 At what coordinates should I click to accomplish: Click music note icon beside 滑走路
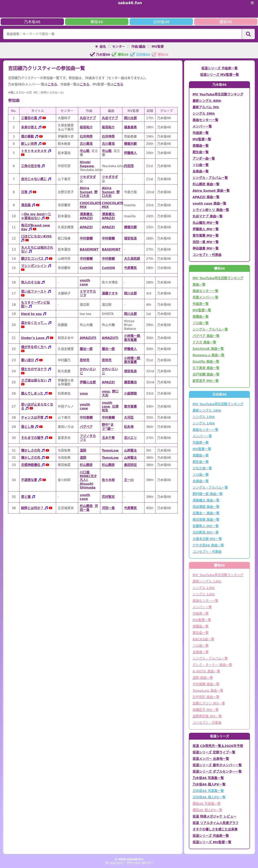(33, 205)
